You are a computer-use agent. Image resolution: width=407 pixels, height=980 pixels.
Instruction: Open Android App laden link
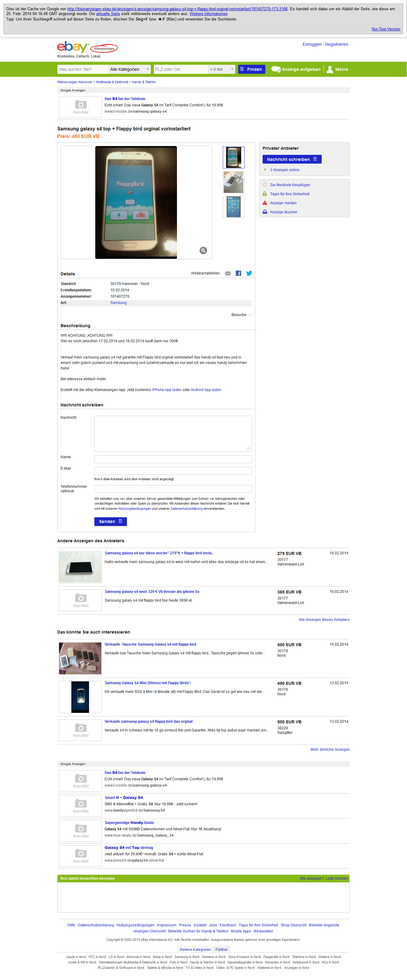pos(206,390)
